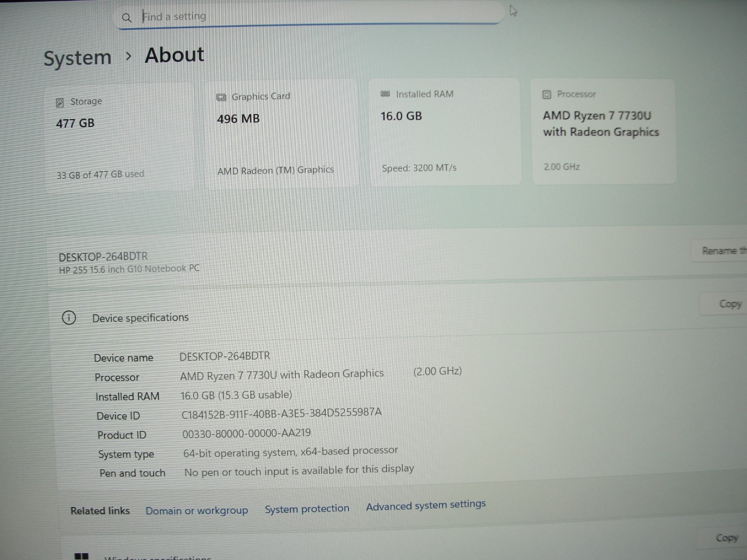The height and width of the screenshot is (560, 747).
Task: Open the Graphics Card card
Action: [281, 134]
